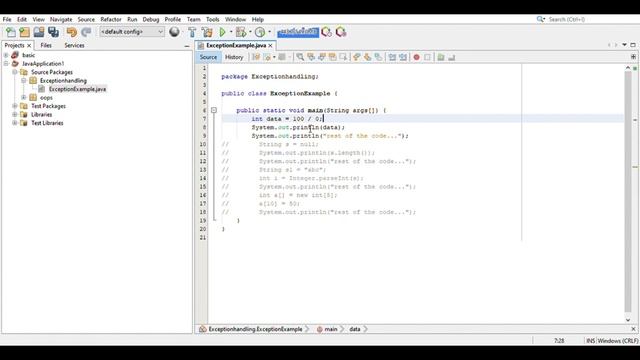640x360 pixels.
Task: Toggle Highlight Search in editor toolbar
Action: click(x=333, y=57)
